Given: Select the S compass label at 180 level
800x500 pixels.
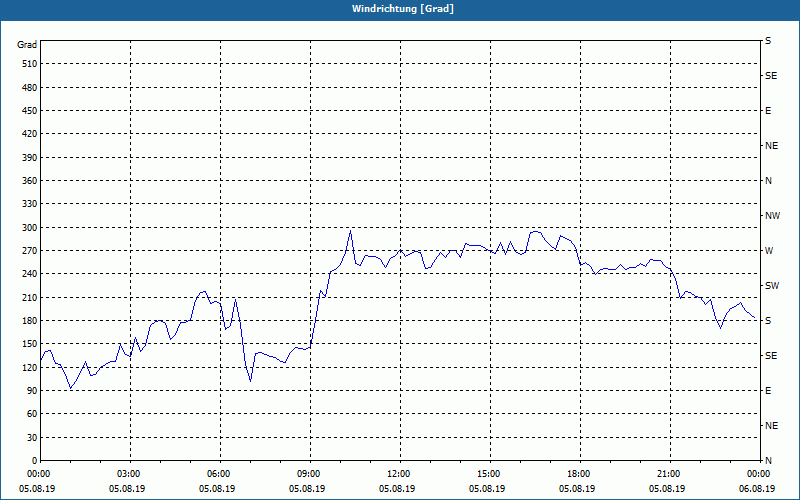Looking at the screenshot, I should 768,321.
